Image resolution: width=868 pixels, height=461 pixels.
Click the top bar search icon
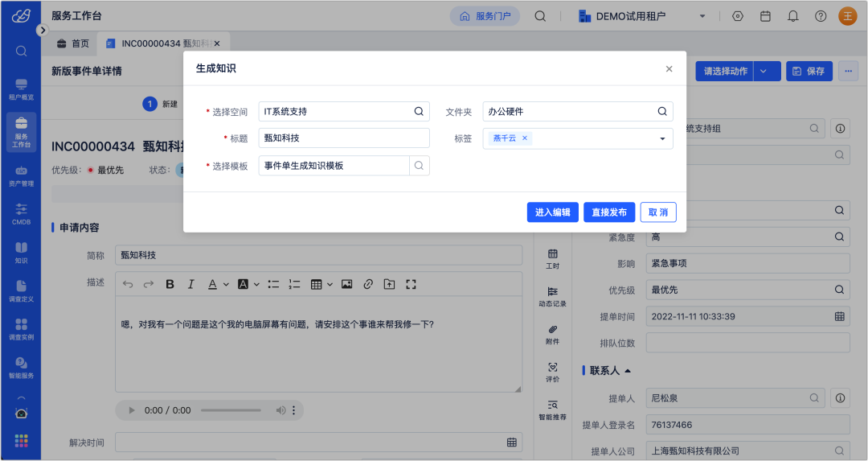540,17
